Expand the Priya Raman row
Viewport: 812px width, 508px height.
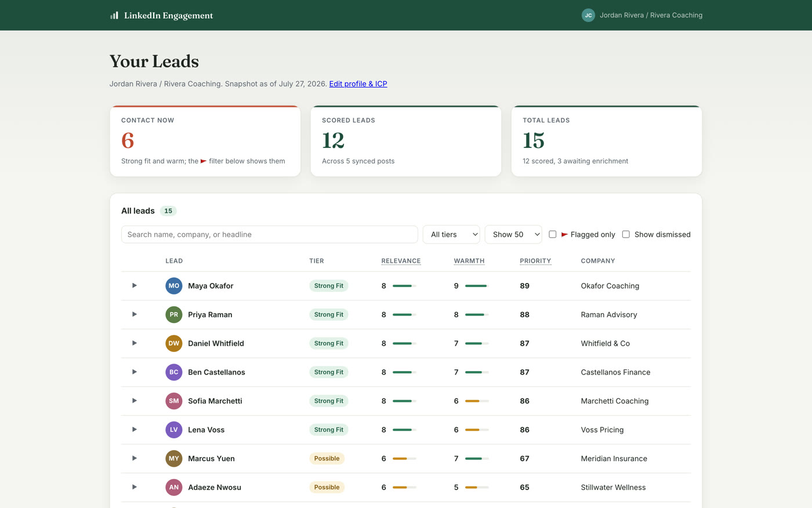(135, 314)
